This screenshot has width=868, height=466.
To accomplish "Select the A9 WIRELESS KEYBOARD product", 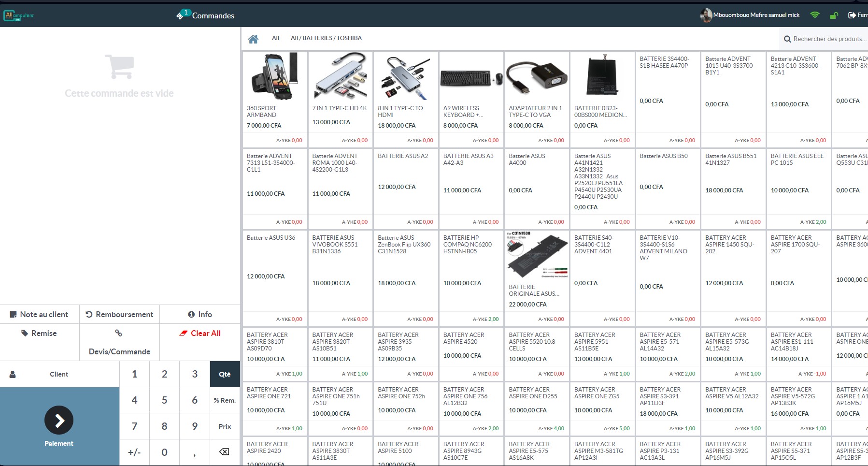I will click(x=471, y=99).
